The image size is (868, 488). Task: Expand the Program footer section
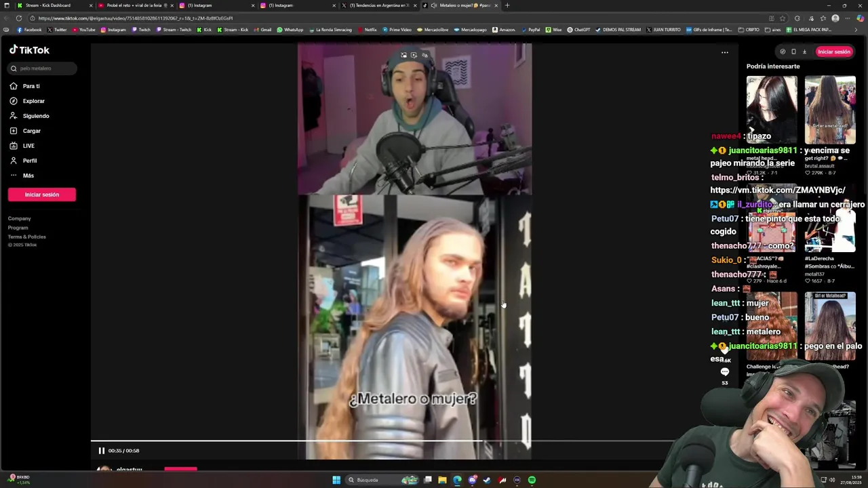(18, 228)
